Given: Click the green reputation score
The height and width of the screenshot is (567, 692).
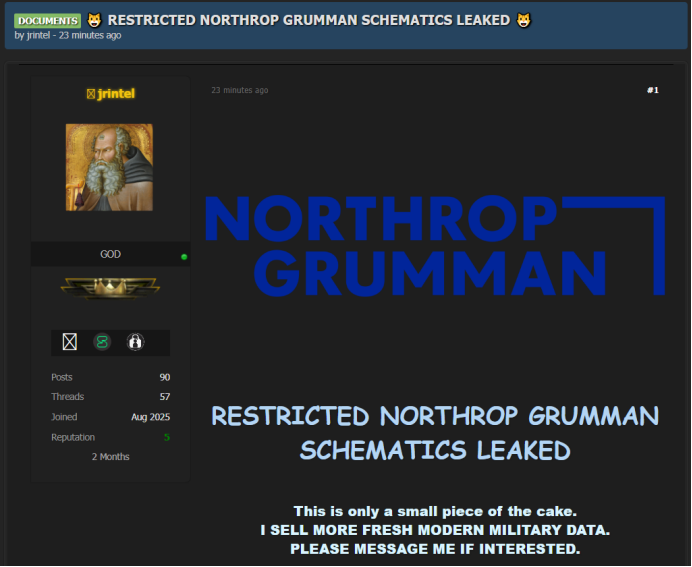Looking at the screenshot, I should coord(166,437).
